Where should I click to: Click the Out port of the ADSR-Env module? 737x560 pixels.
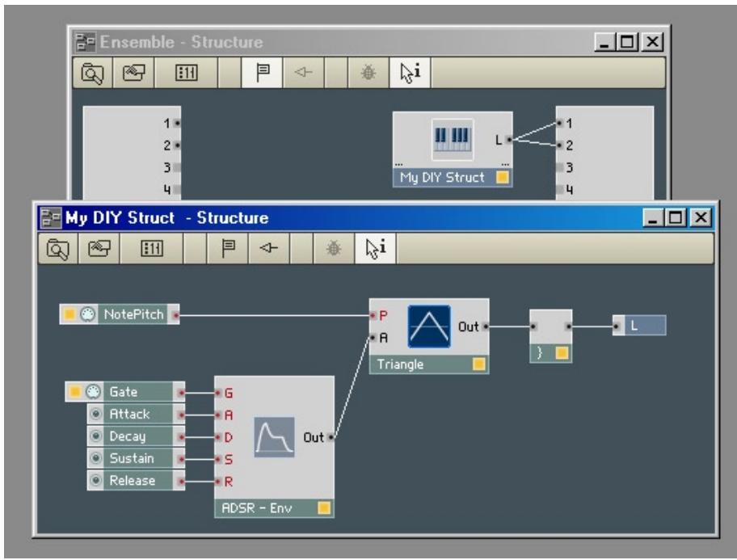(x=331, y=439)
